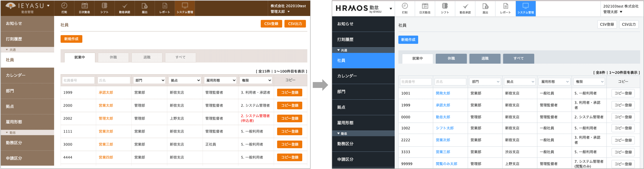
Task: Collapse 勤怠 section in IEYASU sidebar
Action: (27, 132)
